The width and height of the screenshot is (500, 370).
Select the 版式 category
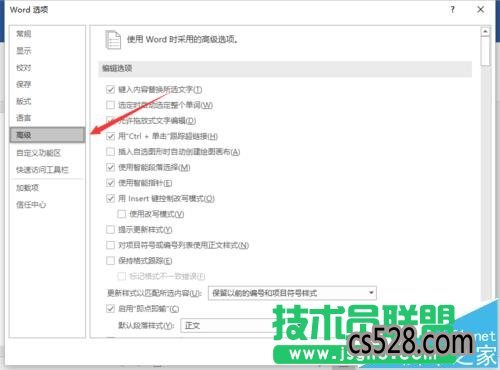pyautogui.click(x=24, y=101)
